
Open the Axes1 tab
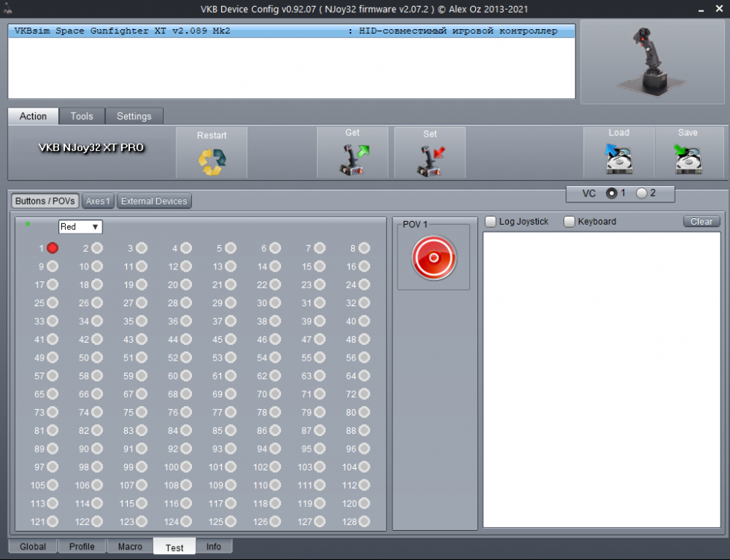pos(97,200)
